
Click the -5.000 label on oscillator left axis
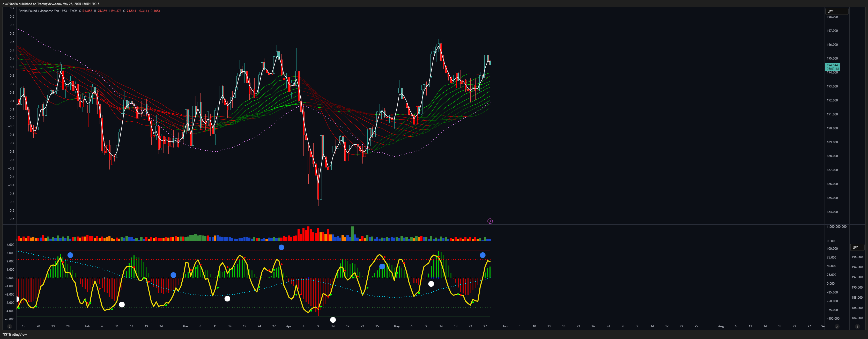click(x=10, y=319)
